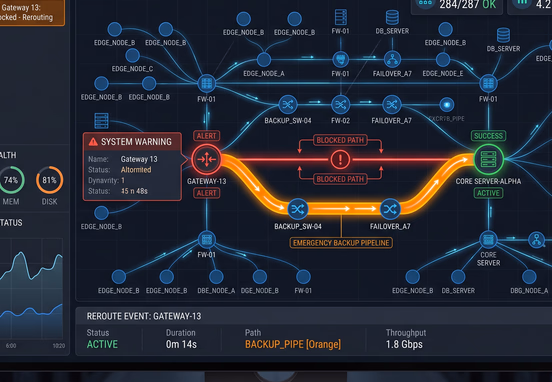Click the green ACTIVE tag under CORE SERVER-ALPHA
The height and width of the screenshot is (382, 552).
[488, 193]
